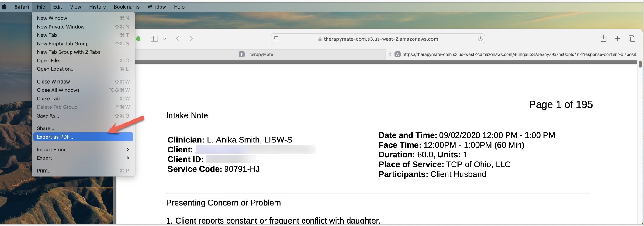Select Export as PDF… menu item
Image resolution: width=644 pixels, height=226 pixels.
[83, 137]
